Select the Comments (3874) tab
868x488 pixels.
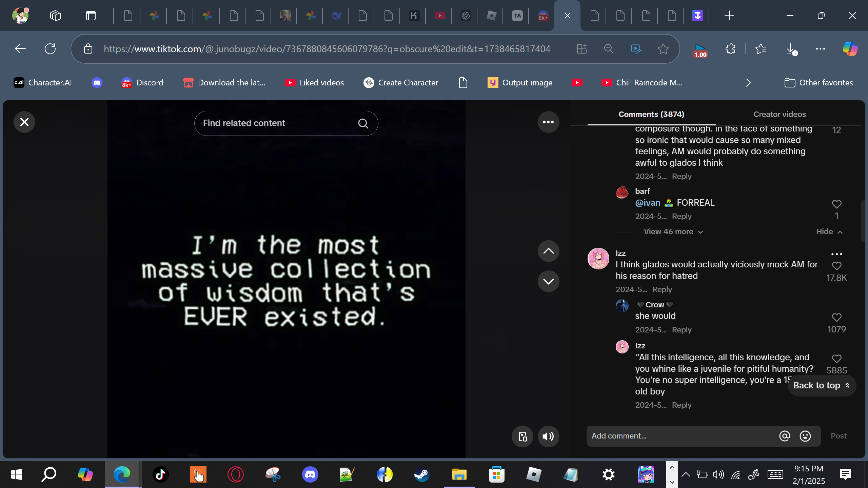click(651, 115)
